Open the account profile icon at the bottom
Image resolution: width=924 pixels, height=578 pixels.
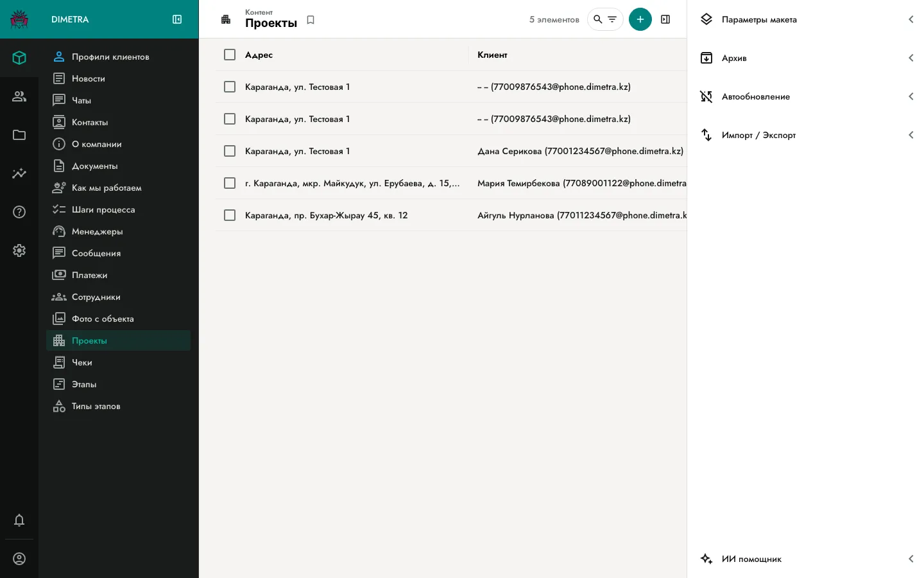(19, 559)
